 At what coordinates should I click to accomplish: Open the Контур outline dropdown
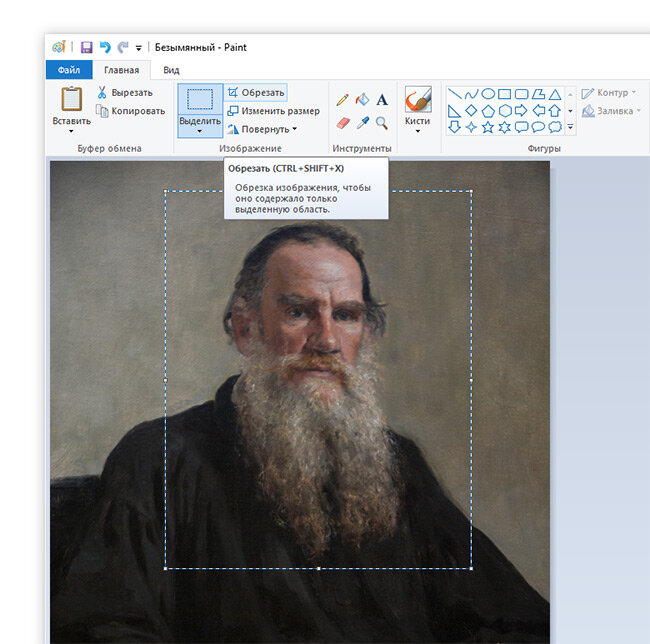(608, 93)
